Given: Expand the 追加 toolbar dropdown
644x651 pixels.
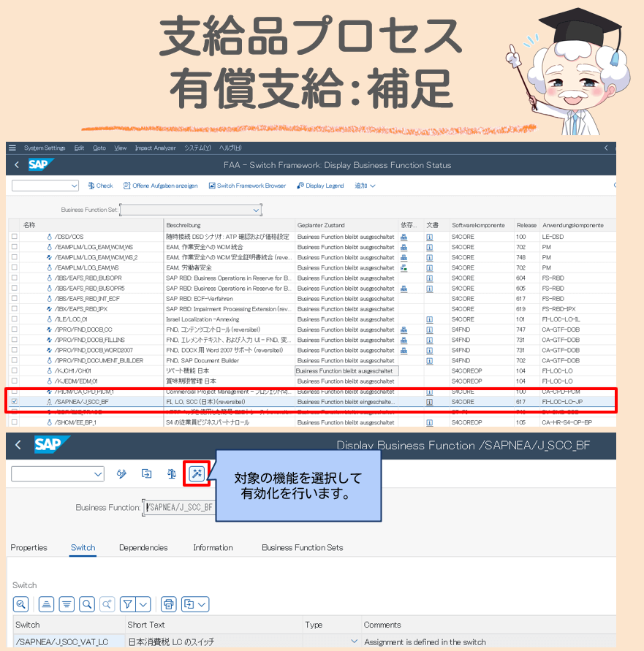Looking at the screenshot, I should (x=365, y=186).
